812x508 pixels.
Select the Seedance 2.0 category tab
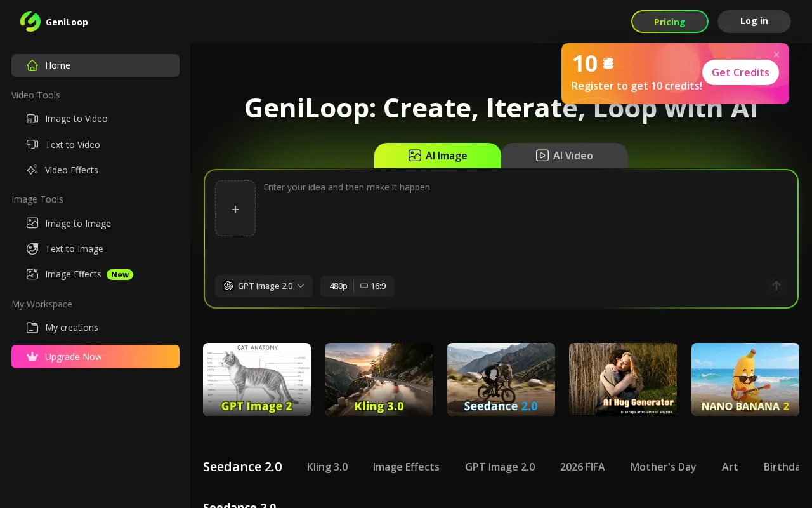coord(242,467)
